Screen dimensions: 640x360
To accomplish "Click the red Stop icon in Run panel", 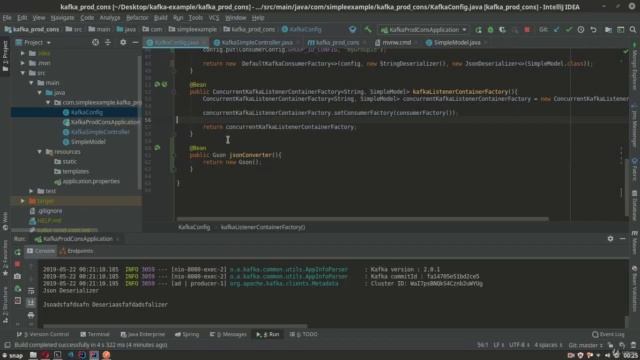I will (x=17, y=264).
